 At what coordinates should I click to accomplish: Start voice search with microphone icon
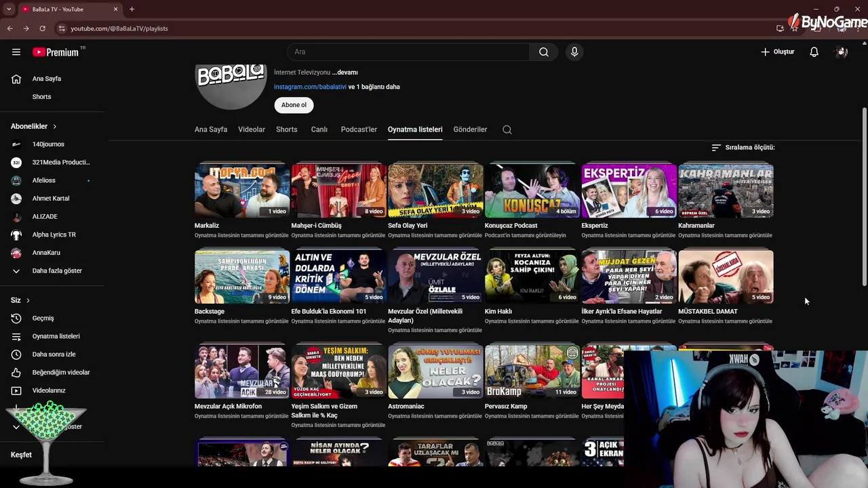coord(574,52)
